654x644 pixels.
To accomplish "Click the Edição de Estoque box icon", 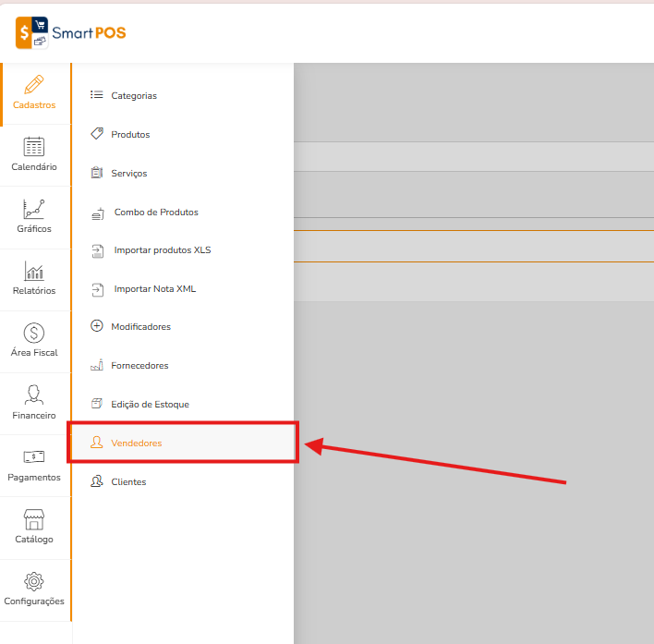I will coord(97,404).
